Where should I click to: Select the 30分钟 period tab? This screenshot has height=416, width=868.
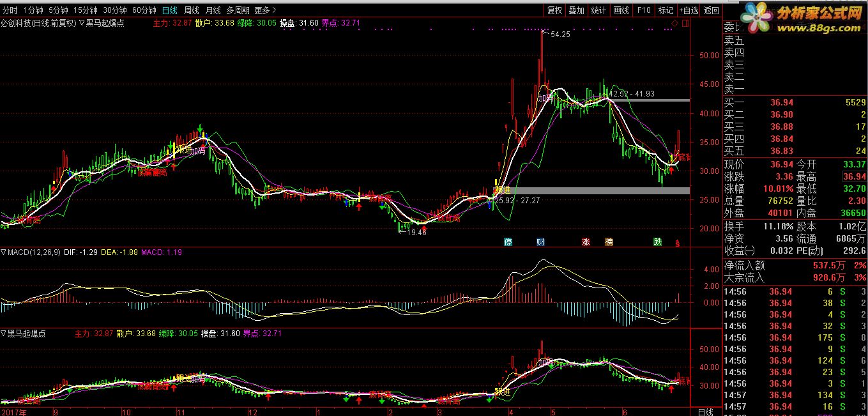[115, 10]
